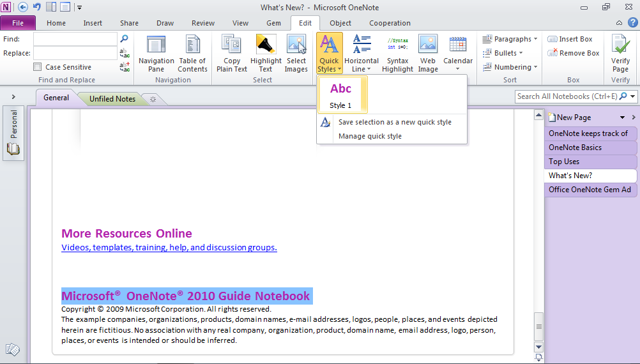Expand the Paragraphs sort dropdown
This screenshot has width=640, height=364.
(x=510, y=39)
